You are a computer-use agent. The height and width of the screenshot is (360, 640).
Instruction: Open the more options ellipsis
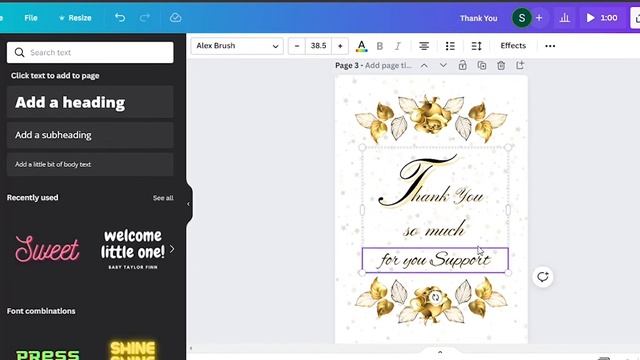coord(550,46)
